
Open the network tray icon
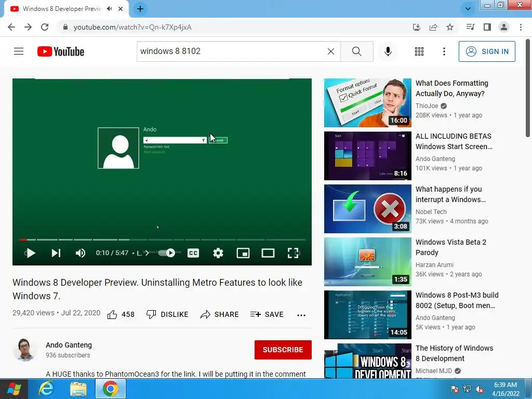click(467, 389)
